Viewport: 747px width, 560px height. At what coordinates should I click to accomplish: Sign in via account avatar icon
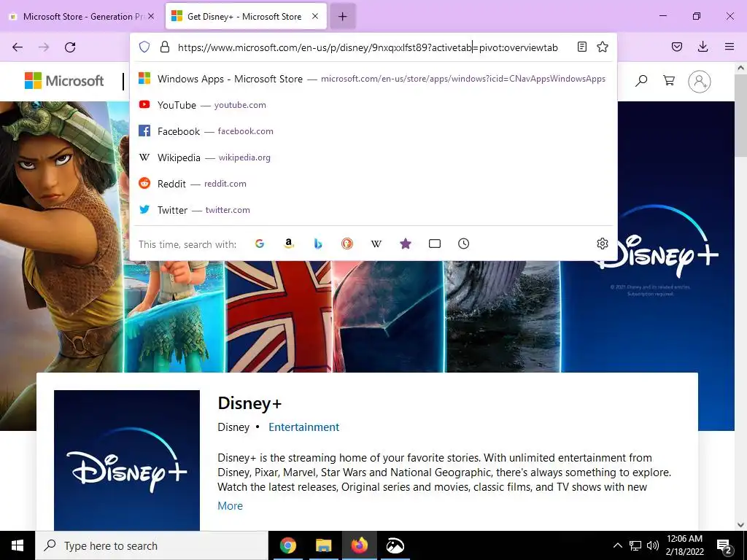tap(700, 82)
